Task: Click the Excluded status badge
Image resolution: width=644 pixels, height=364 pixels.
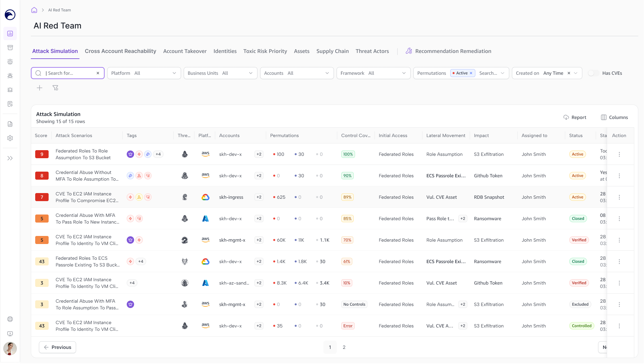Action: coord(580,304)
